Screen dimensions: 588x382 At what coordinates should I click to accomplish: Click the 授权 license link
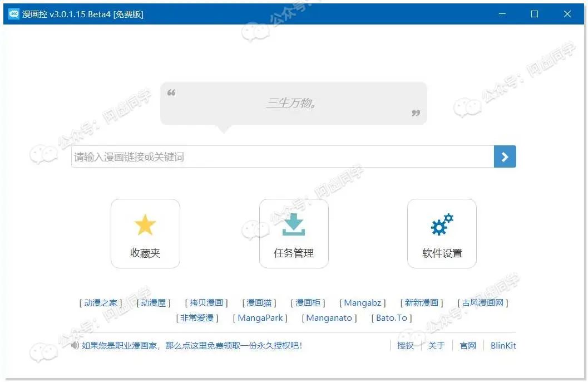coord(406,346)
